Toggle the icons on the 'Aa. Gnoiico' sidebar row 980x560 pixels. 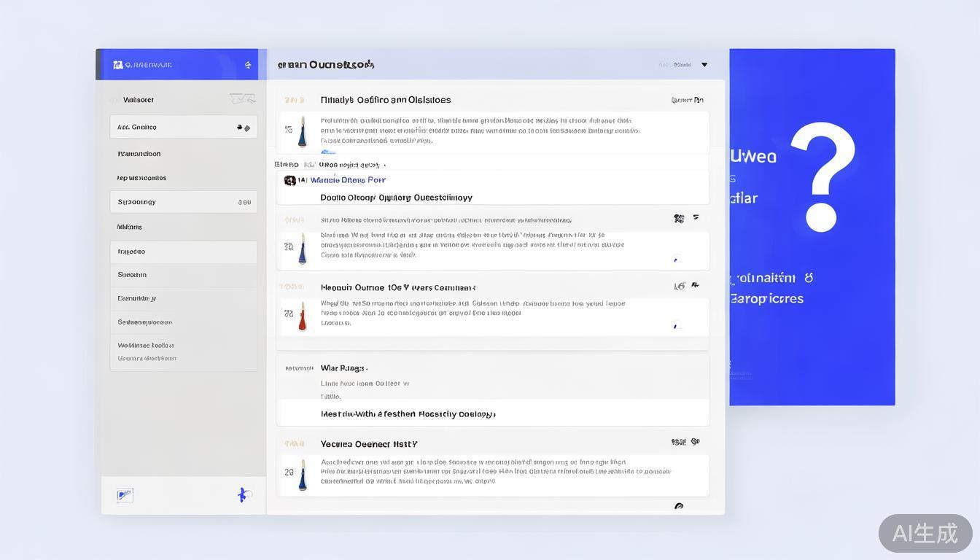click(x=244, y=128)
